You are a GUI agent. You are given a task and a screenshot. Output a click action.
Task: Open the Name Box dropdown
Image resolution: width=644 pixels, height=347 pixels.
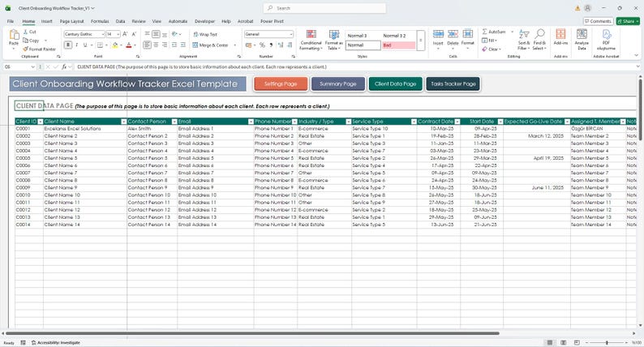(x=32, y=66)
